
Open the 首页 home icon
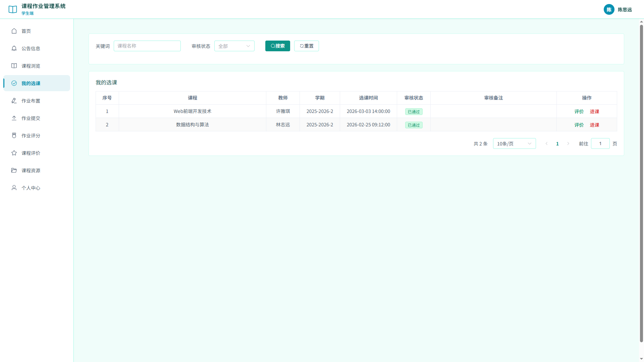[x=14, y=31]
